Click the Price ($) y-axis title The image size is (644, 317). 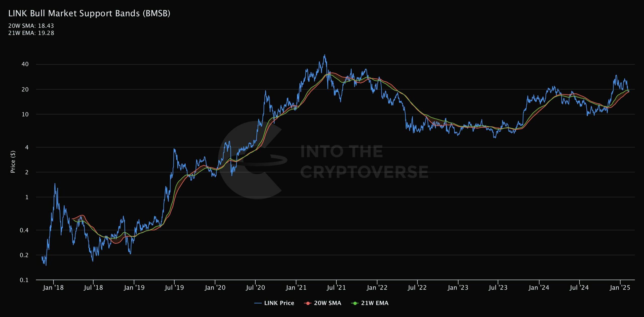13,162
